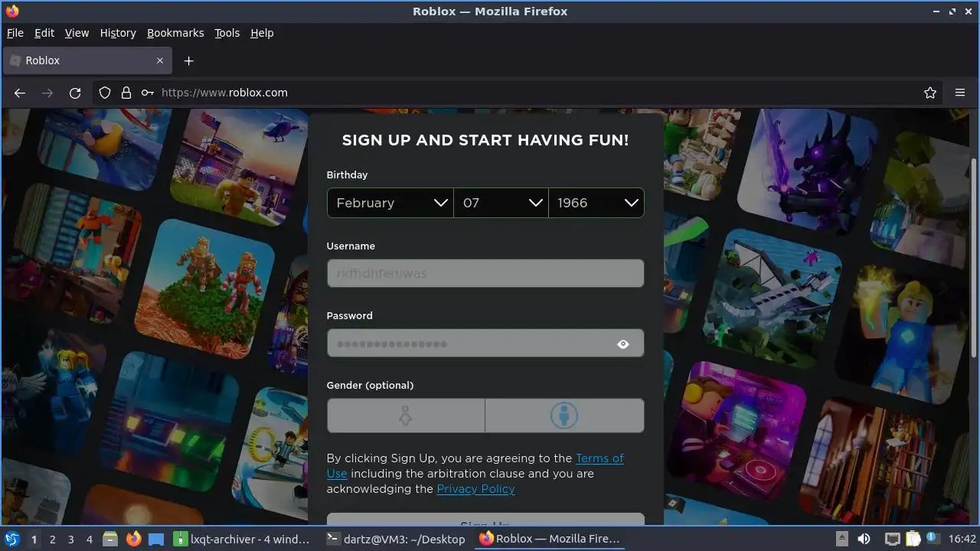The height and width of the screenshot is (551, 980).
Task: Select the male gender icon
Action: 564,416
